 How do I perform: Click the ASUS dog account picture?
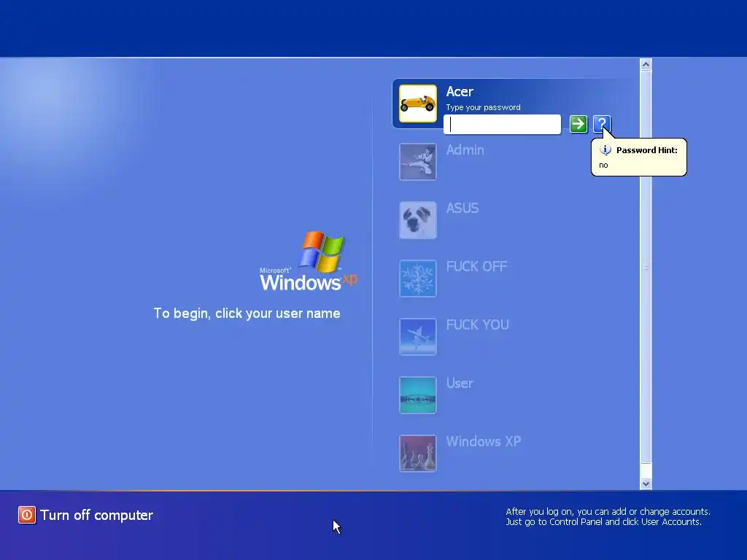[x=418, y=220]
